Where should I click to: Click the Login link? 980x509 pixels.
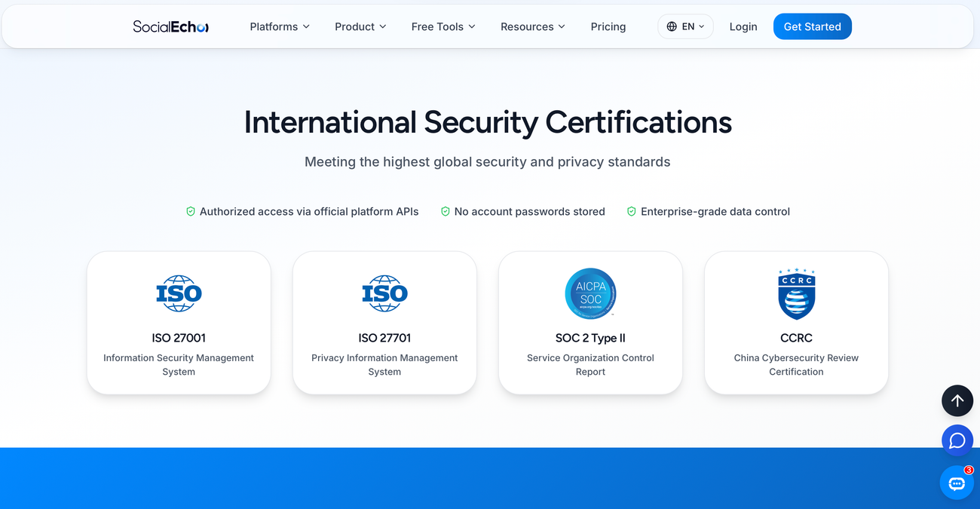coord(743,26)
